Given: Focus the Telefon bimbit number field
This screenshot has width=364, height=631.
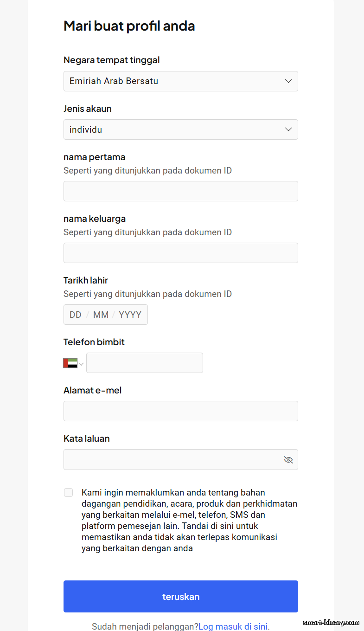Looking at the screenshot, I should [x=145, y=363].
